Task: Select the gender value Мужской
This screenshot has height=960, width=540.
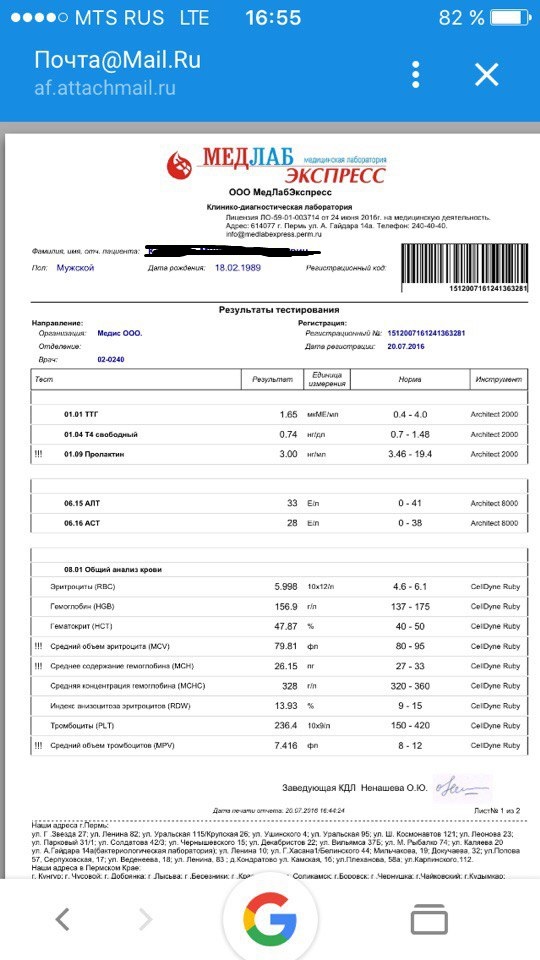Action: [x=75, y=268]
